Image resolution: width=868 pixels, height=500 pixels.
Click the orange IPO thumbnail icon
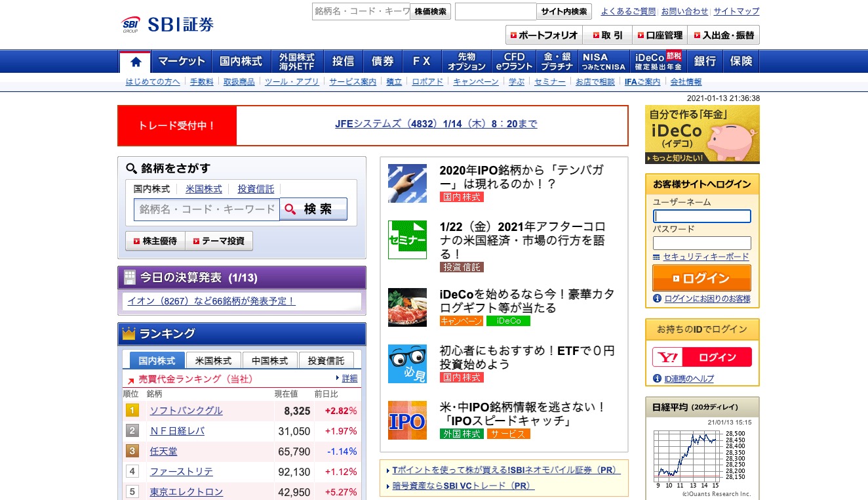[x=407, y=420]
